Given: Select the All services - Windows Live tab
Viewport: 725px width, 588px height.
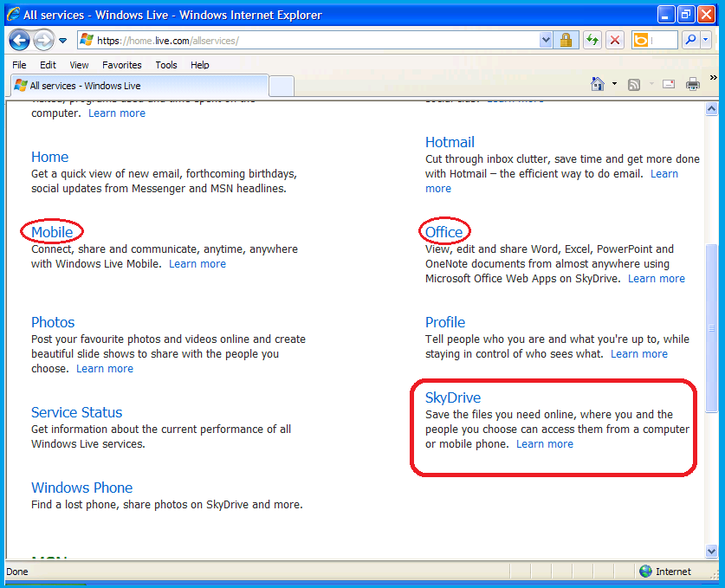Looking at the screenshot, I should click(139, 86).
